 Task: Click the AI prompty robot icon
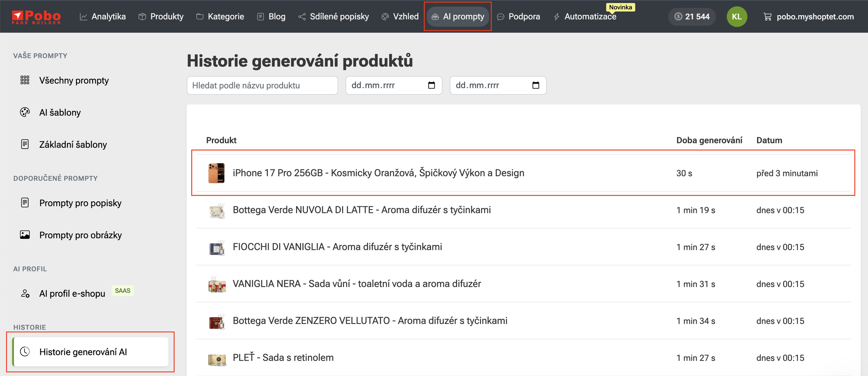point(435,16)
